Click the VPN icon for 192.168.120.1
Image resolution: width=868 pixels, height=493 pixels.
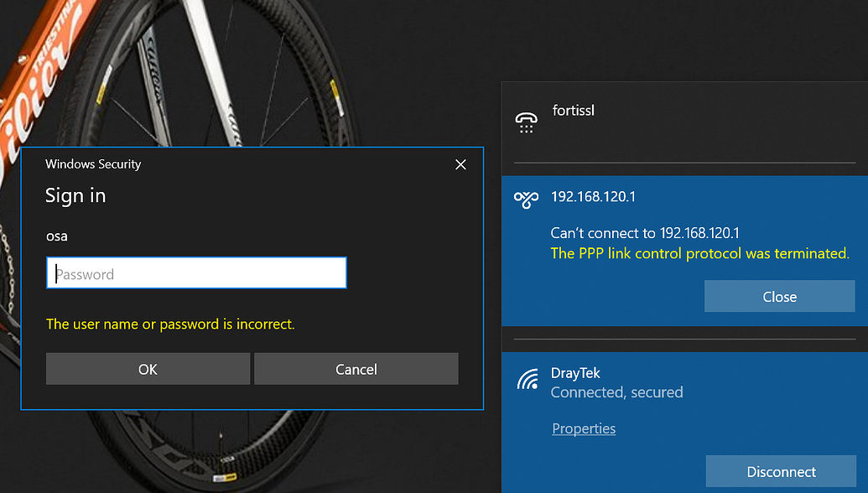[x=526, y=200]
